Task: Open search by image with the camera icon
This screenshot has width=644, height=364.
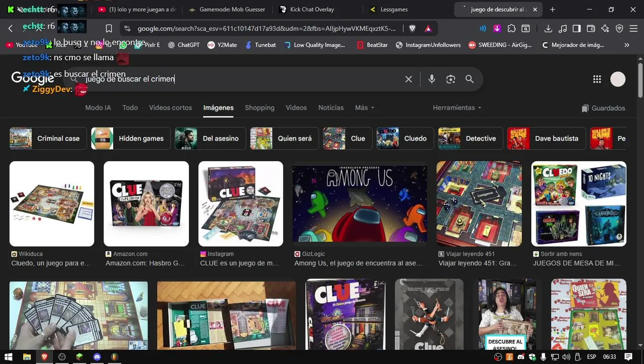Action: click(451, 79)
